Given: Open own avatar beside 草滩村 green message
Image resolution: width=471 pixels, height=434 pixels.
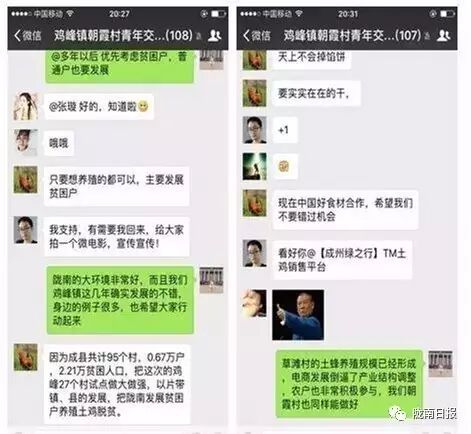Looking at the screenshot, I should tap(440, 363).
